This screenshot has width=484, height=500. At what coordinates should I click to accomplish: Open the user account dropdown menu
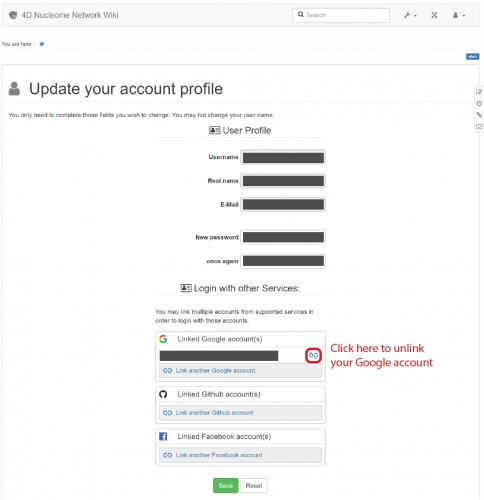(459, 15)
